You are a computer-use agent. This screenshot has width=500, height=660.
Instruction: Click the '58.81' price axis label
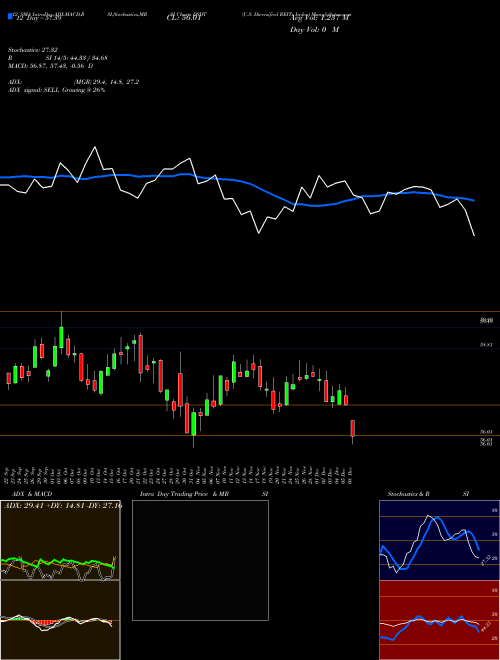487,344
